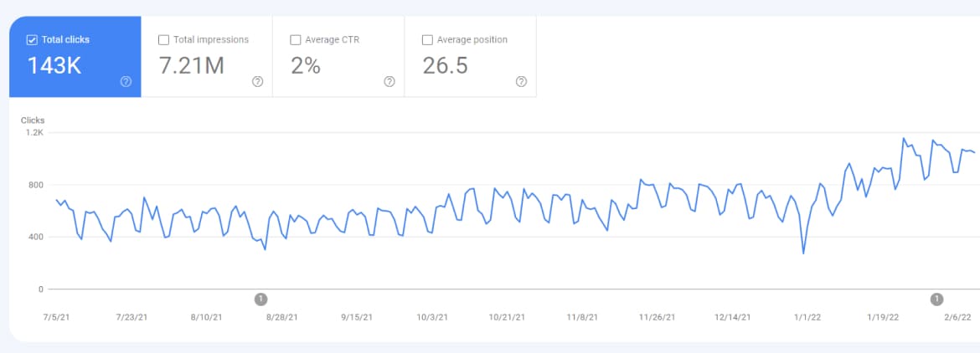Open the annotation marker near 8/28/21
Screen dimensions: 980x353
coord(260,299)
